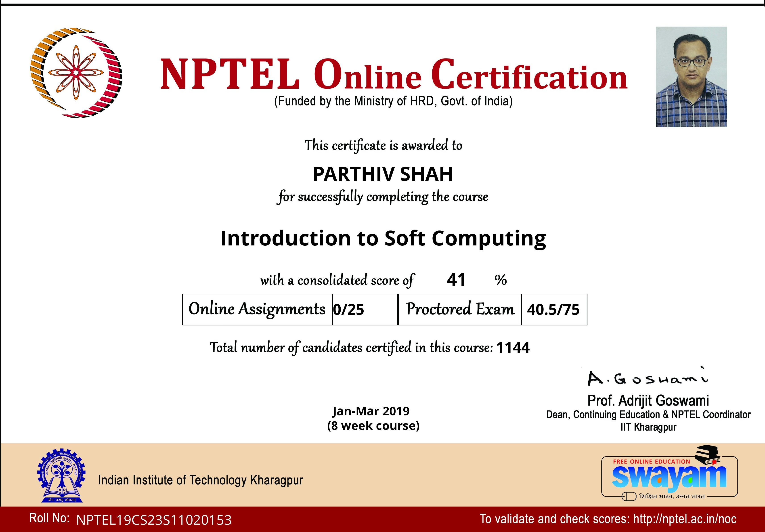
Task: Click the Prof. Adrijit Goswami name
Action: point(648,401)
